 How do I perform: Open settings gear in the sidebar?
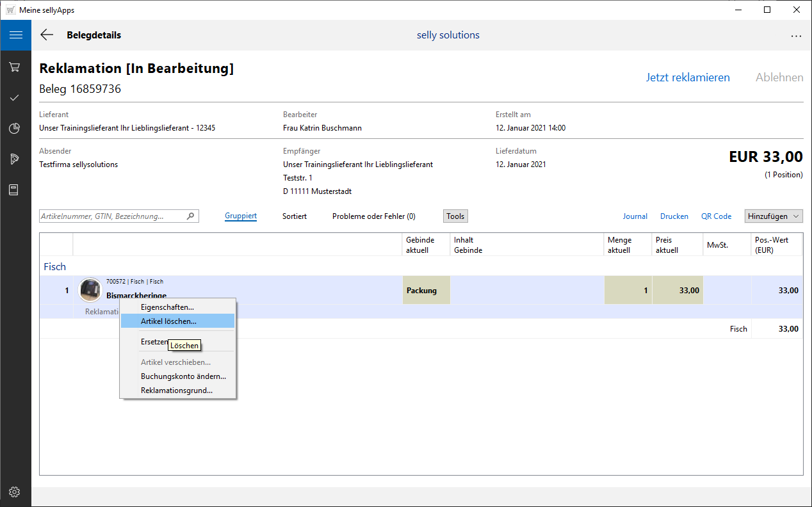[15, 492]
